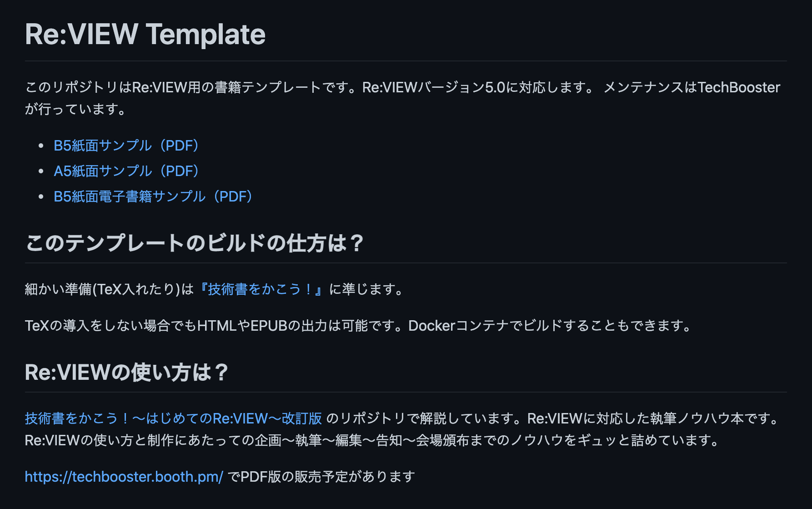812x509 pixels.
Task: Click the Re:VIEW Template main heading
Action: [x=145, y=35]
